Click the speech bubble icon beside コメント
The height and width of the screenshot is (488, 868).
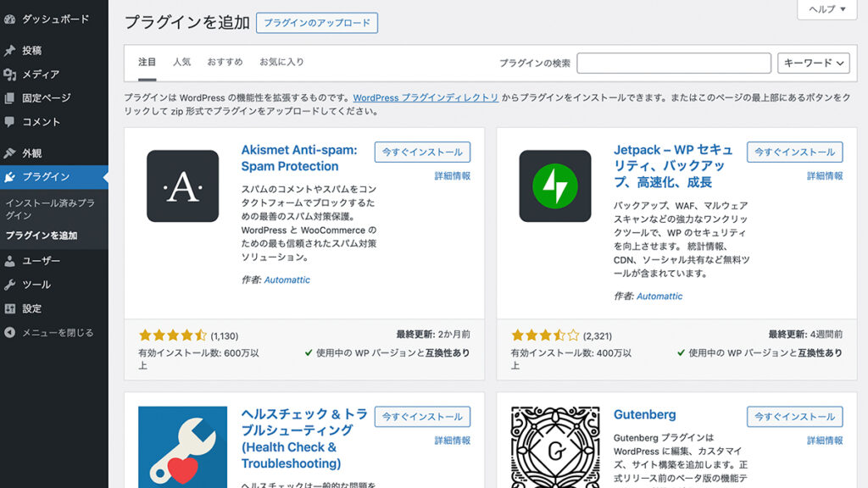click(x=9, y=122)
